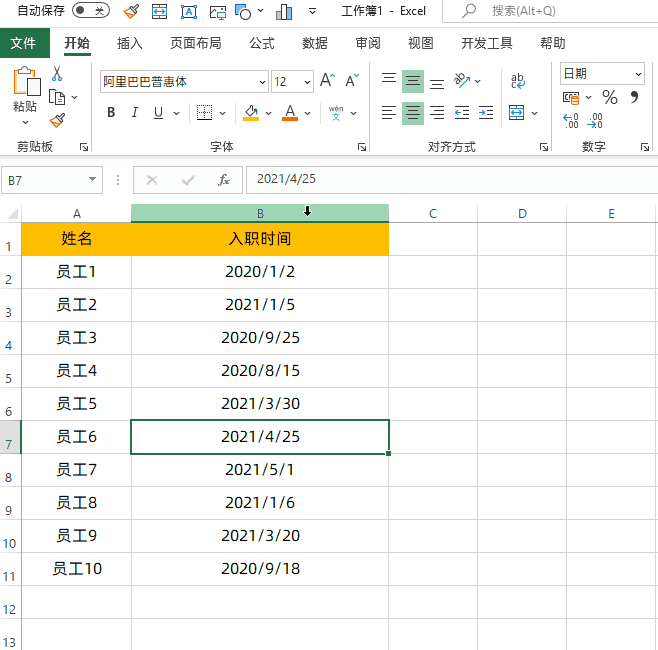Toggle Top Align
658x650 pixels.
pyautogui.click(x=389, y=79)
